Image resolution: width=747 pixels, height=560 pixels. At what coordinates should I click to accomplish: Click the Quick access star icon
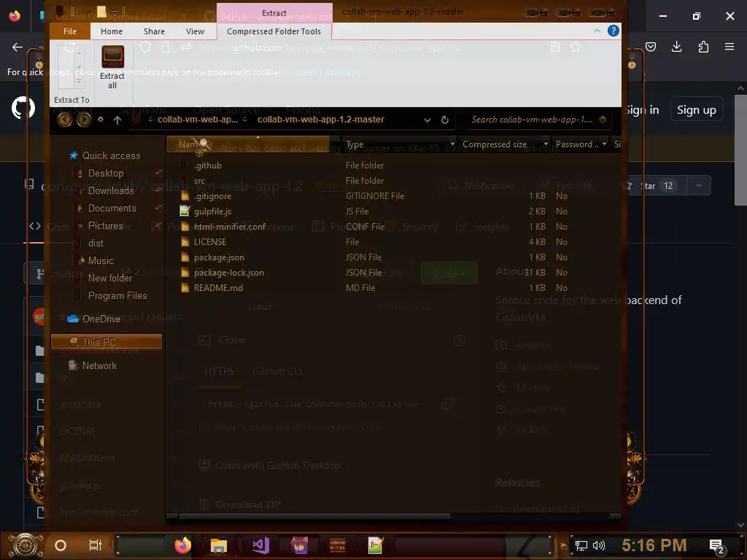coord(74,155)
